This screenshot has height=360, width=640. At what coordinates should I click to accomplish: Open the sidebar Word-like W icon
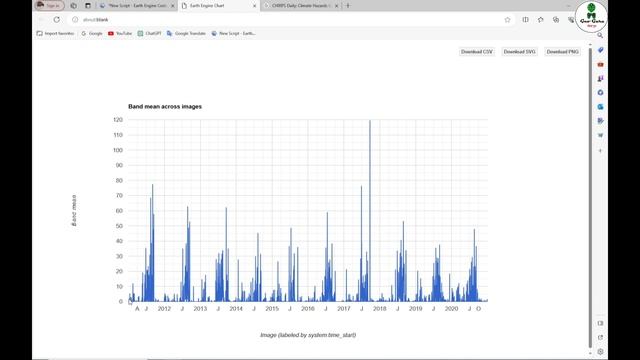[600, 135]
